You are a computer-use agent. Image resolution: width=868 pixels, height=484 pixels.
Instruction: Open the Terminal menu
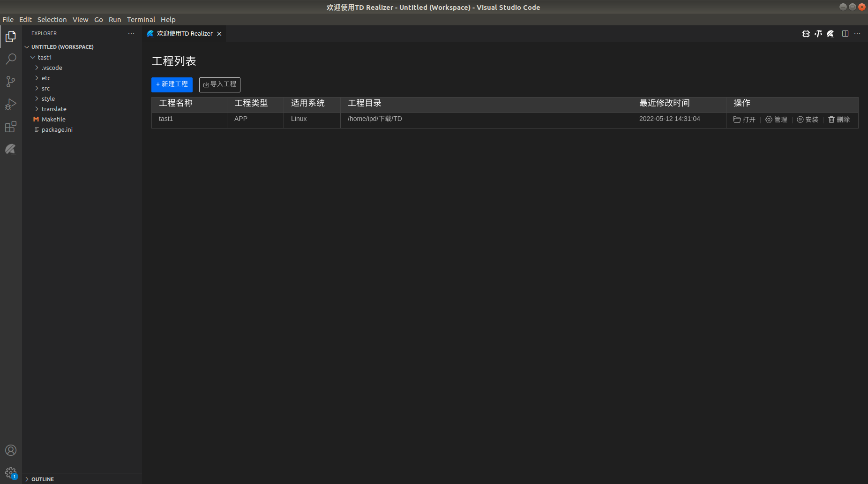click(x=141, y=19)
